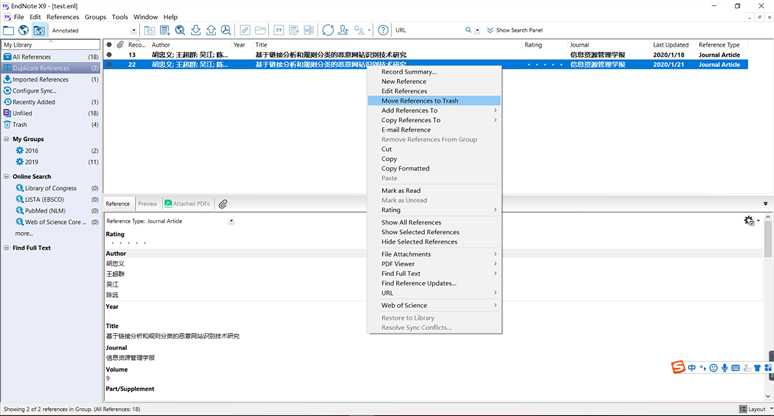Viewport: 774px width, 416px height.
Task: Select Recently Added group
Action: (51, 102)
